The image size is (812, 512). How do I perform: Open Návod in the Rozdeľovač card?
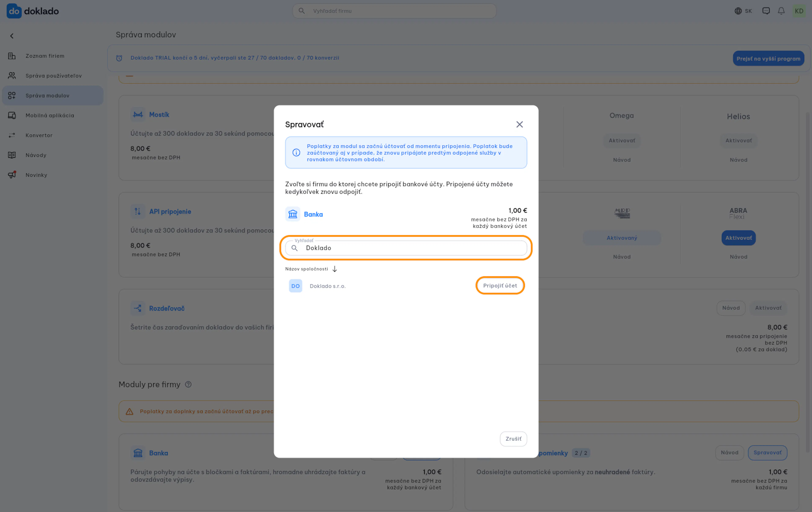(x=731, y=308)
